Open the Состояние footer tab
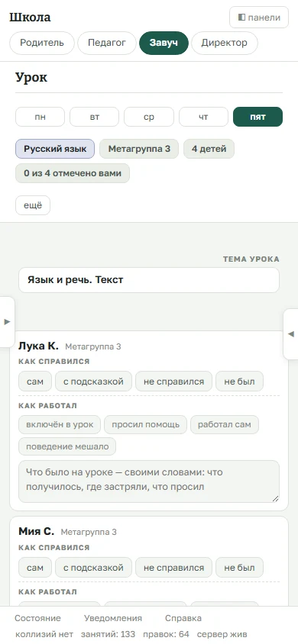This screenshot has width=298, height=644. point(37,618)
